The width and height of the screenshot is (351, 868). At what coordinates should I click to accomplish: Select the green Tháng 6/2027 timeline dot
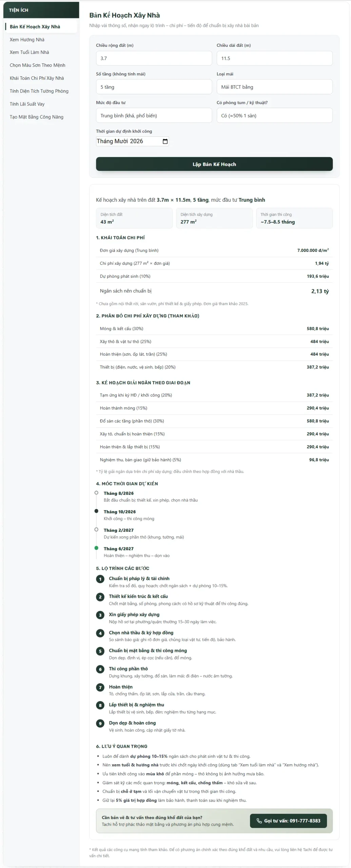tap(96, 548)
